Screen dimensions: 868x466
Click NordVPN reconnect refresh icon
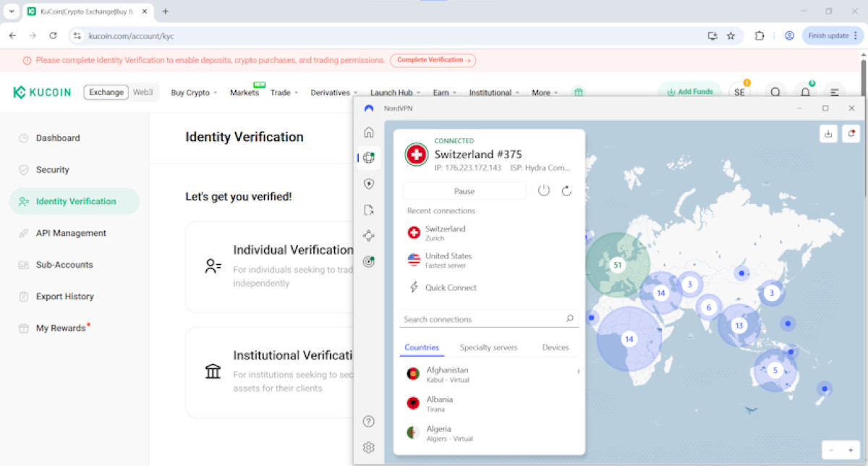click(566, 190)
